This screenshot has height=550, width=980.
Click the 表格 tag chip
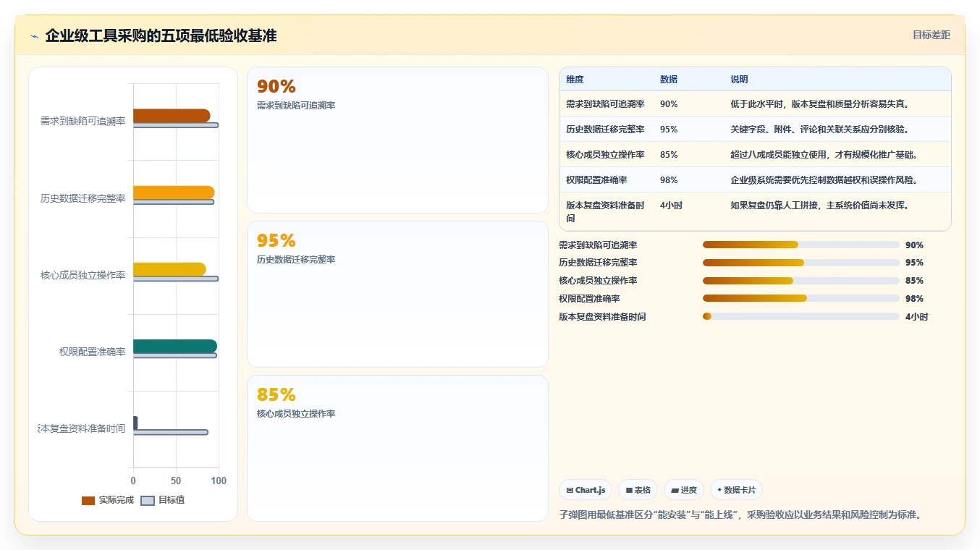click(638, 490)
